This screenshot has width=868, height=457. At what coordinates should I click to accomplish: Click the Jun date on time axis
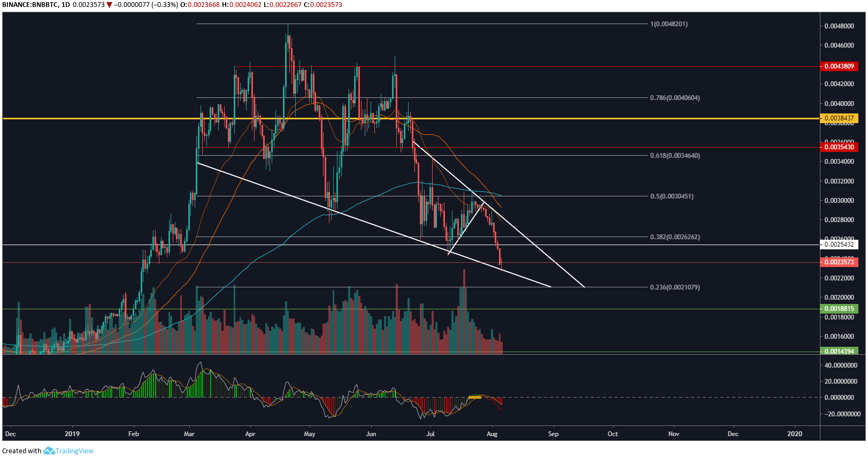tap(371, 434)
